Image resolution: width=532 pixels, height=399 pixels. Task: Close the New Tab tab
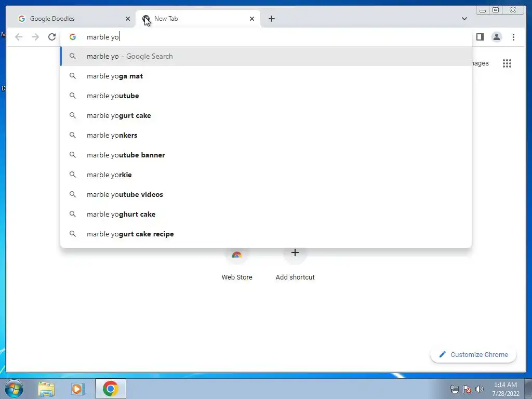(252, 19)
